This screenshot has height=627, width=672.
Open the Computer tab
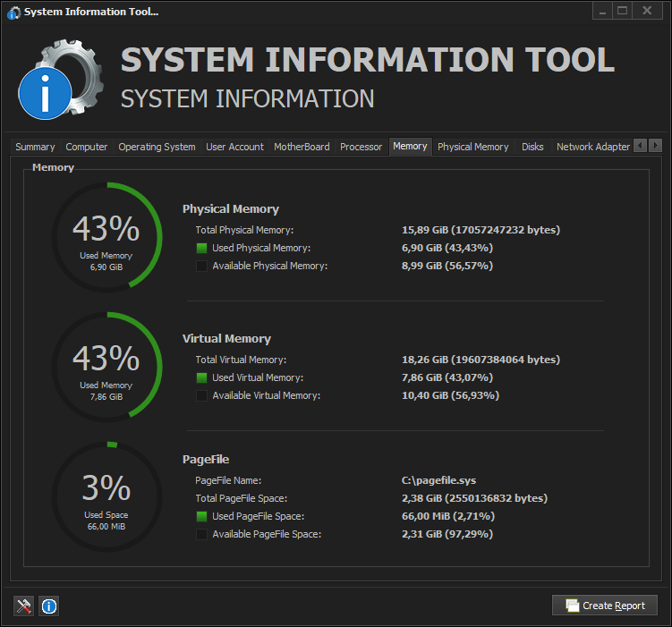tap(87, 147)
